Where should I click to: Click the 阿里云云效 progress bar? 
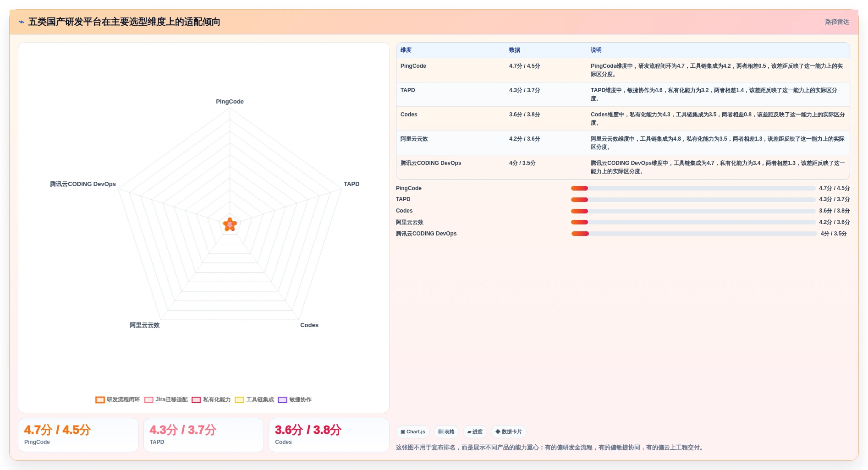coord(693,222)
